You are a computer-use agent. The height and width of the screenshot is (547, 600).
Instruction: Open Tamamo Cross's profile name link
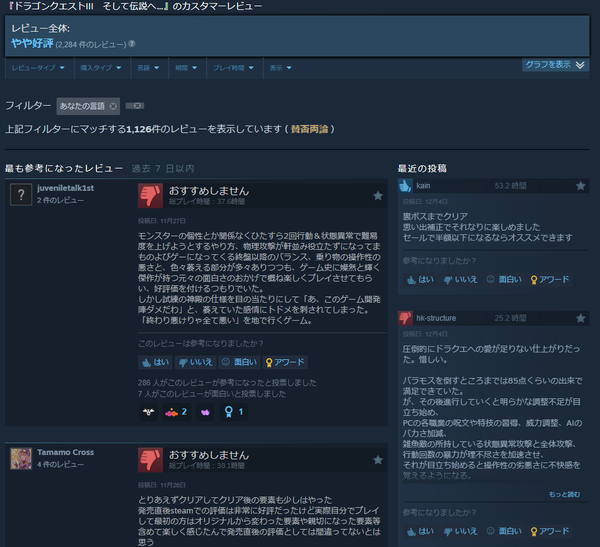click(x=65, y=452)
